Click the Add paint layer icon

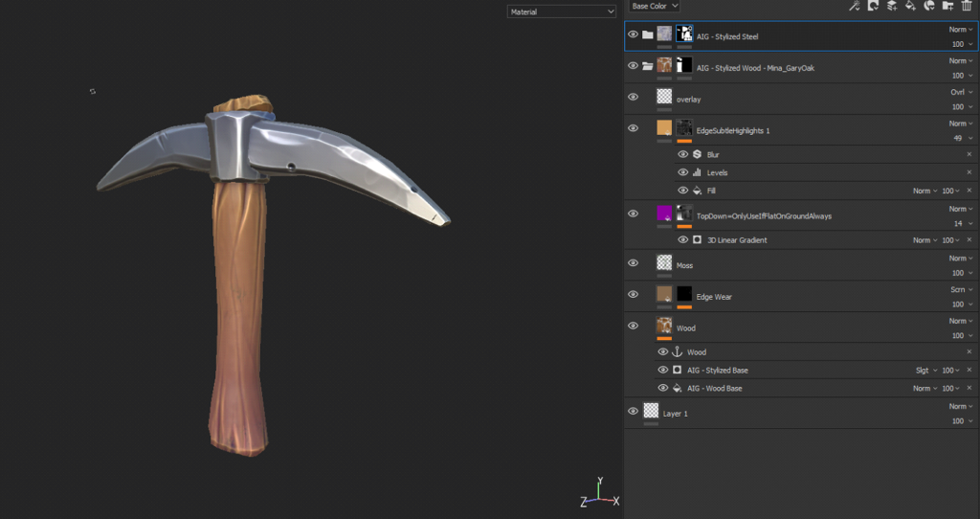(892, 7)
